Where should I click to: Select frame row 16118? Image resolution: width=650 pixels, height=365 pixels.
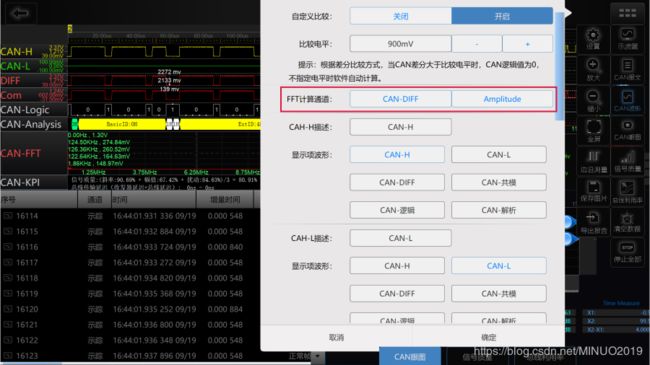(x=129, y=278)
